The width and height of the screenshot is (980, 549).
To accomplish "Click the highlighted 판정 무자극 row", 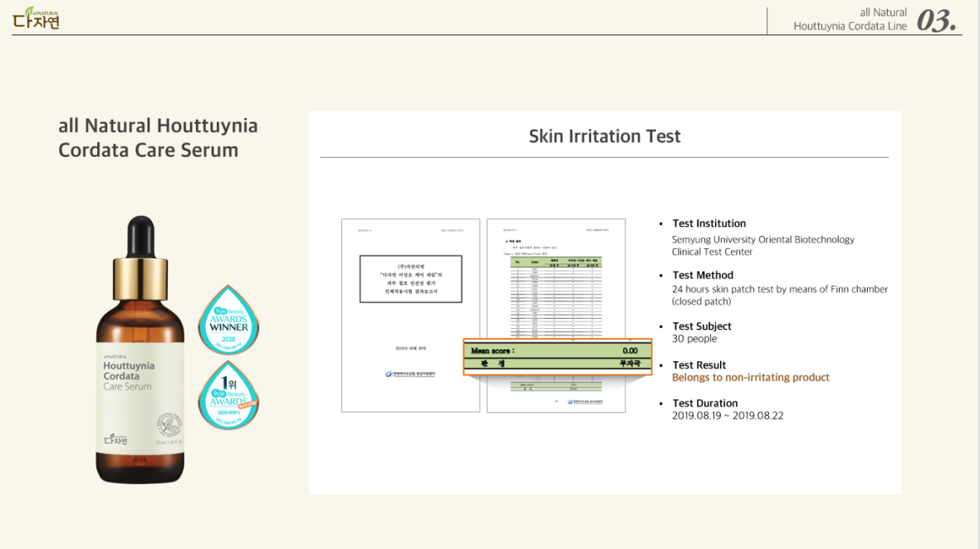I will point(556,364).
